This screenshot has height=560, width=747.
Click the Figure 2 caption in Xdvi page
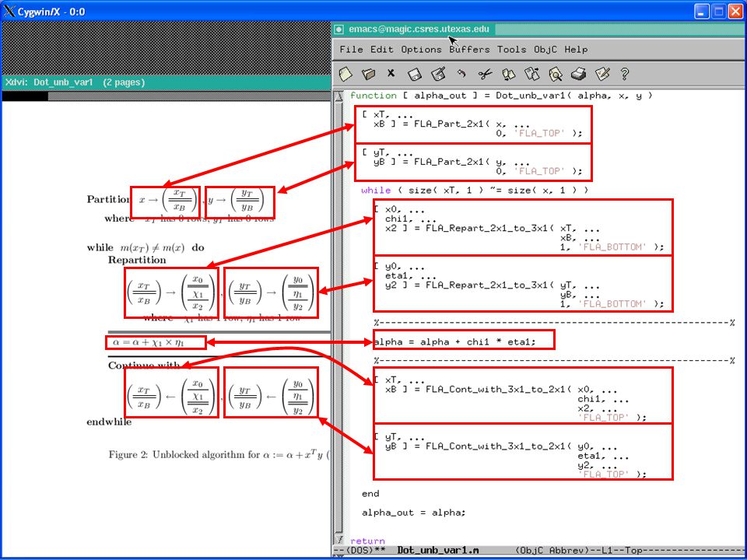click(219, 455)
